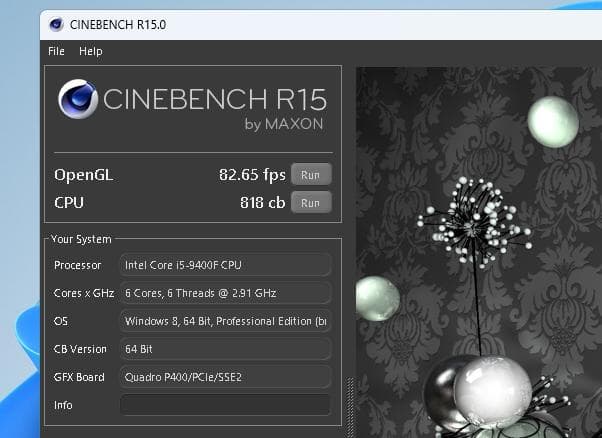Select the CB Version field showing 64 Bit
The image size is (602, 438).
(x=225, y=349)
